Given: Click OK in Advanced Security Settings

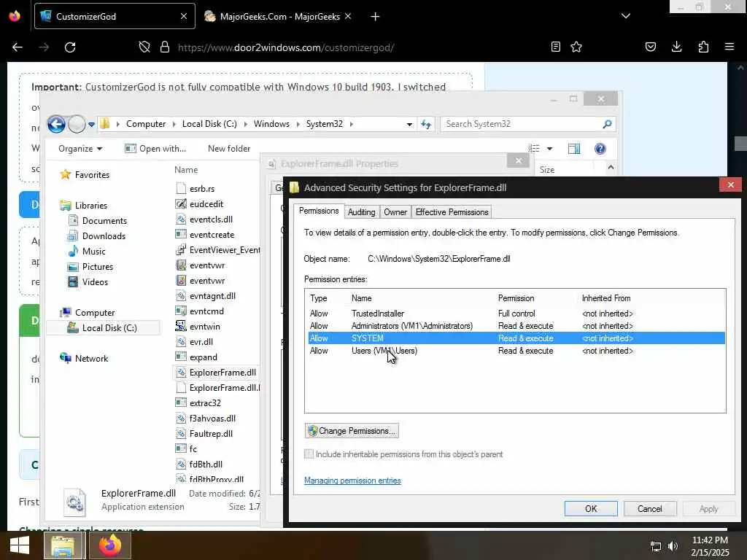Looking at the screenshot, I should coord(591,508).
